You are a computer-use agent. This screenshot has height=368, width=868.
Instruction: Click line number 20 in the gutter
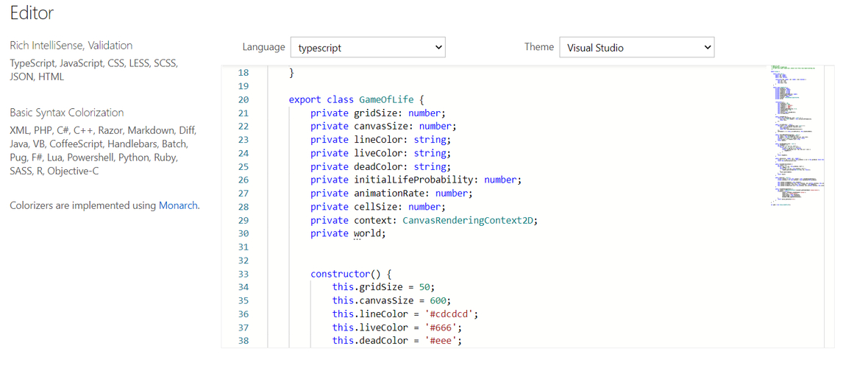coord(243,99)
